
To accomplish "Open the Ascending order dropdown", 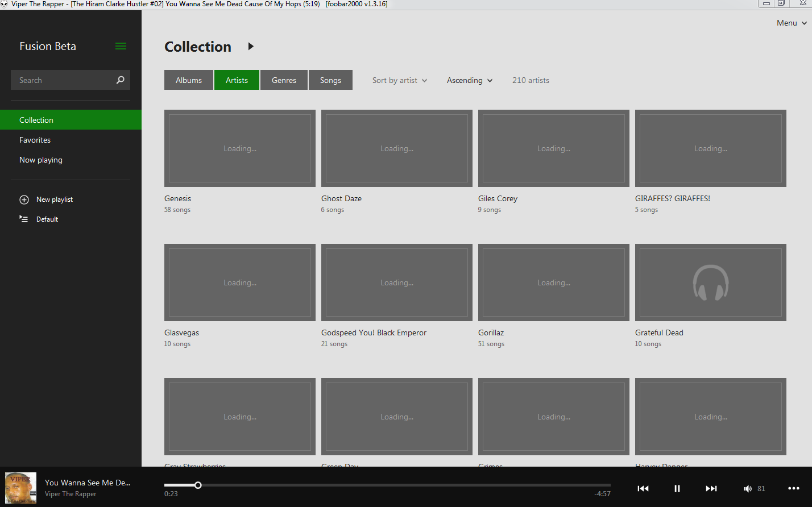I will pos(470,80).
